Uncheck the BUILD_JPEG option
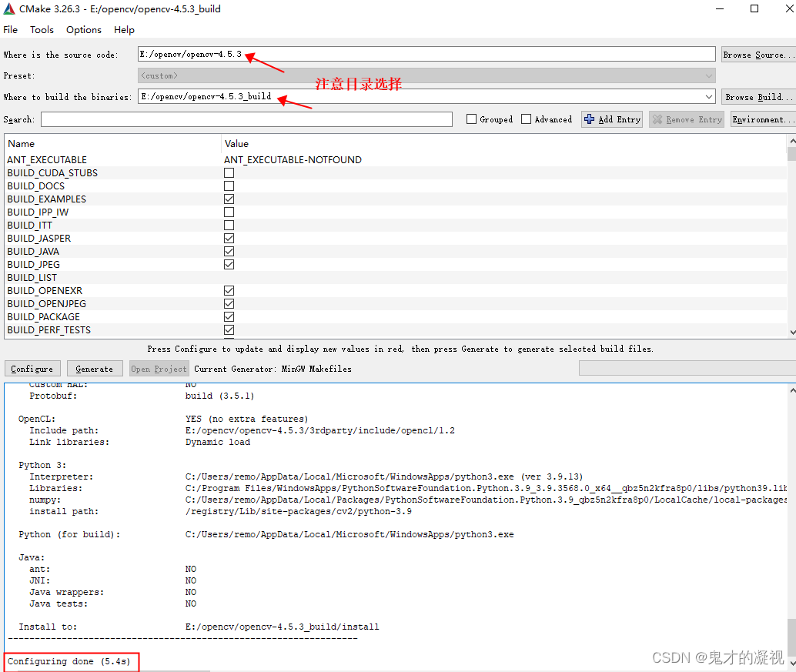The height and width of the screenshot is (672, 796). (x=229, y=265)
